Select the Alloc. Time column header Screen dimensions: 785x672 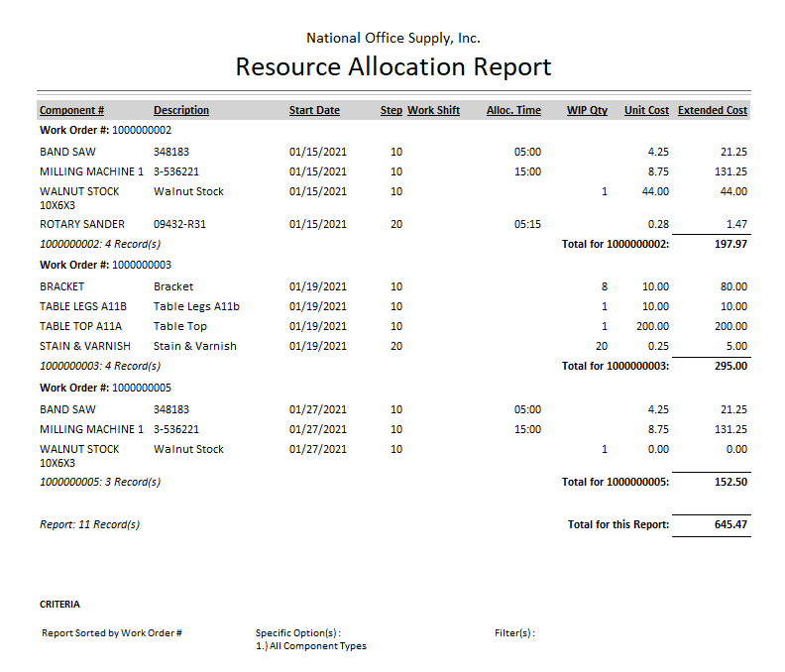pos(513,110)
